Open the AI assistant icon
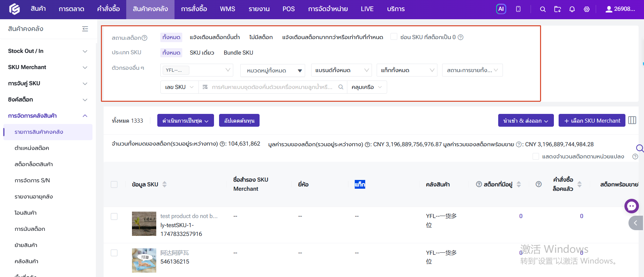Image resolution: width=644 pixels, height=277 pixels. (501, 9)
